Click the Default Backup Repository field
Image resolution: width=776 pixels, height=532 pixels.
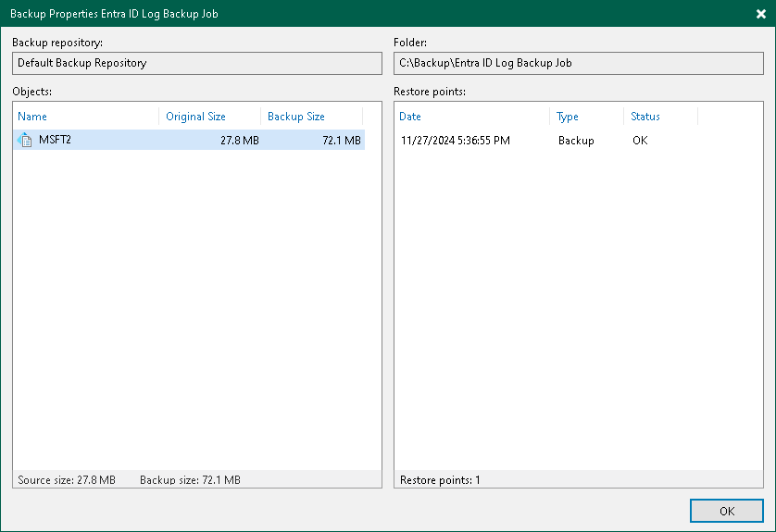(x=197, y=63)
